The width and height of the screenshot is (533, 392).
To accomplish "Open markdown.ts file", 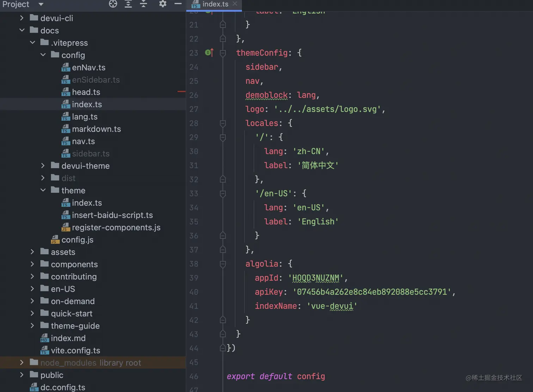I will (96, 129).
